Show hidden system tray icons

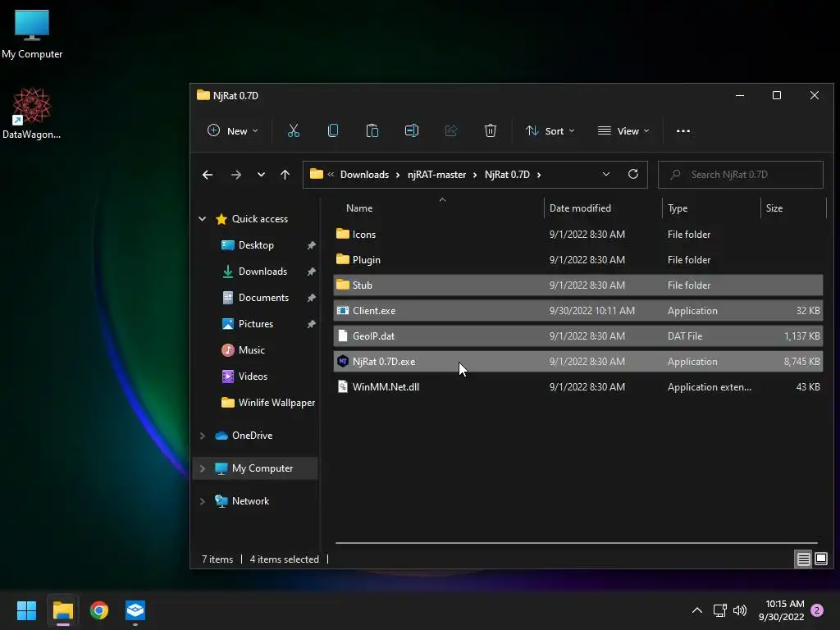point(697,610)
